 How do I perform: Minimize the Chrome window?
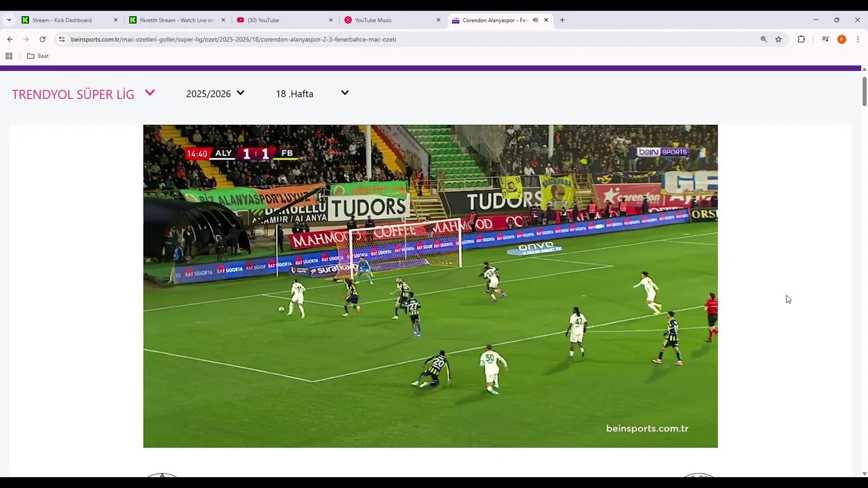tap(816, 20)
